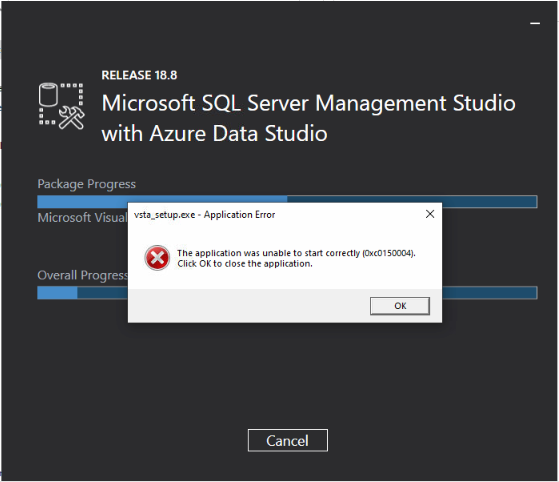Click the Package Progress label
This screenshot has height=482, width=559.
point(87,184)
